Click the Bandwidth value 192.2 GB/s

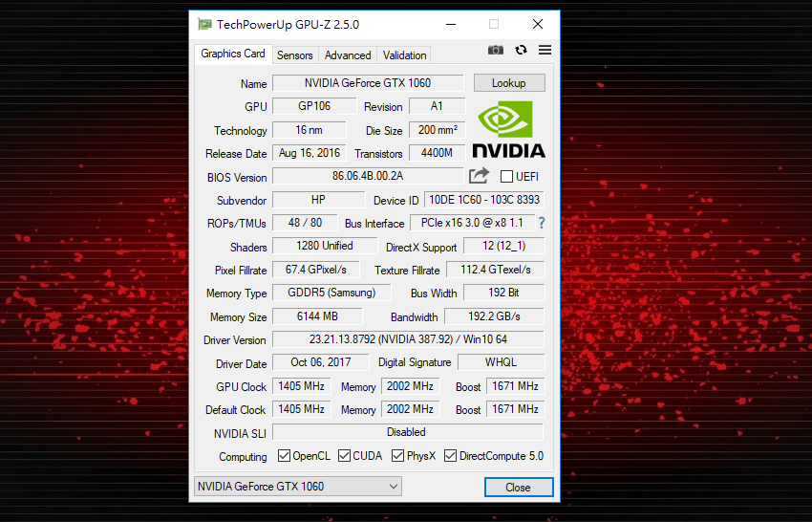click(x=495, y=316)
